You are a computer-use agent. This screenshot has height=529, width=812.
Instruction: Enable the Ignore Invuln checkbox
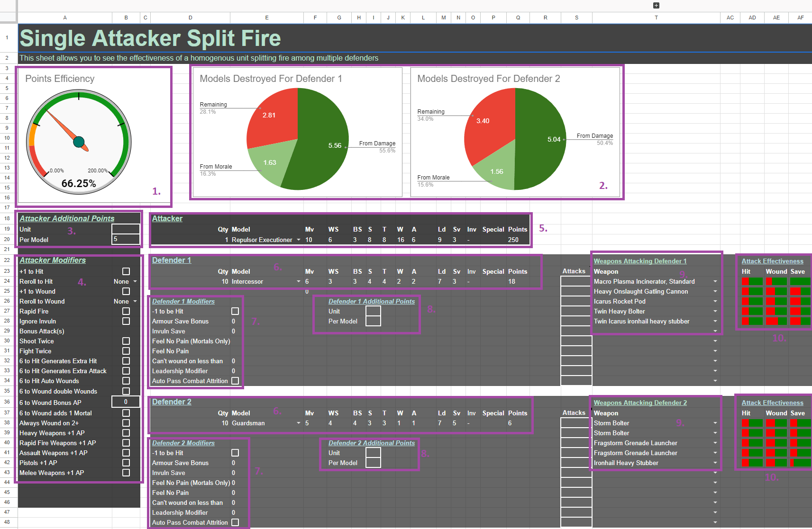[126, 321]
